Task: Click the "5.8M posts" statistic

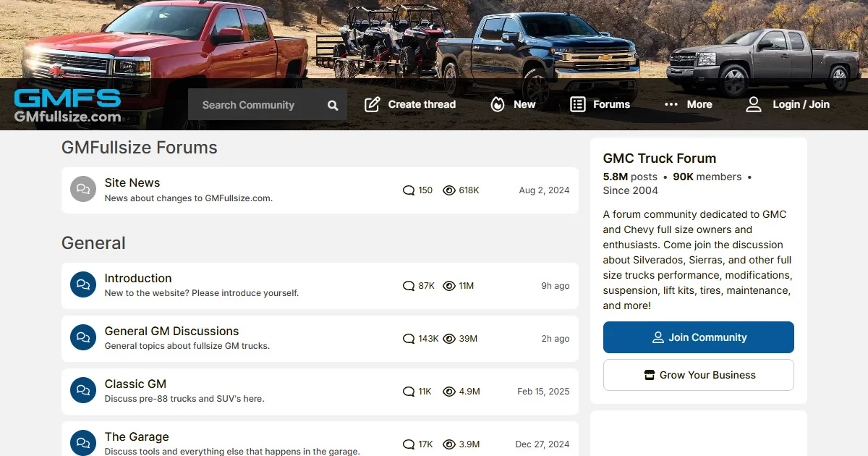Action: coord(630,177)
